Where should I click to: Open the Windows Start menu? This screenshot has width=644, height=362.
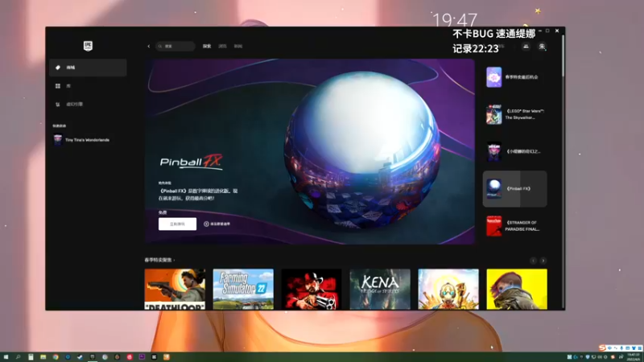[6, 357]
